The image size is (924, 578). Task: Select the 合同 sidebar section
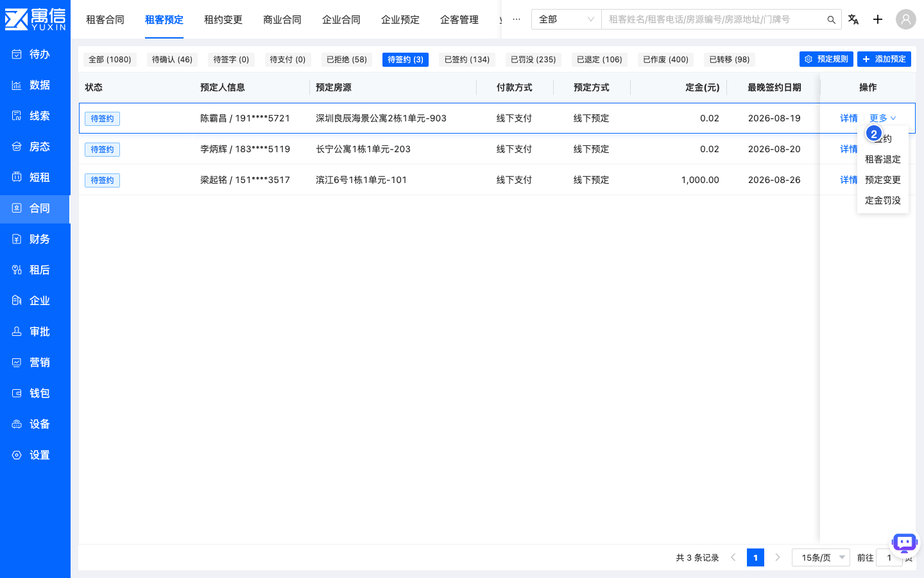35,208
